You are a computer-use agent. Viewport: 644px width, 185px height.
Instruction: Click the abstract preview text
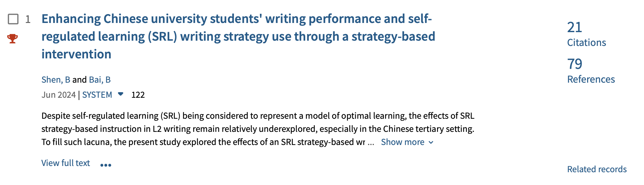258,129
